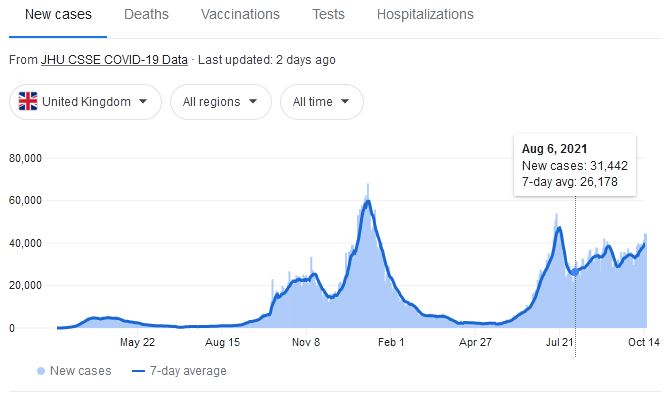Screen dimensions: 665x395
Task: Switch to the Vaccinations tab
Action: pyautogui.click(x=240, y=14)
